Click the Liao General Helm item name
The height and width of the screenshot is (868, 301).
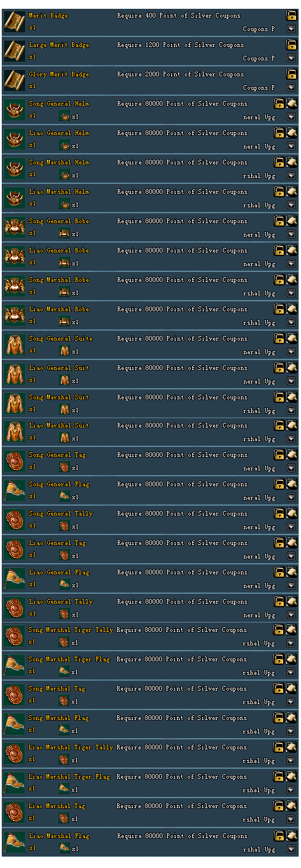click(59, 133)
